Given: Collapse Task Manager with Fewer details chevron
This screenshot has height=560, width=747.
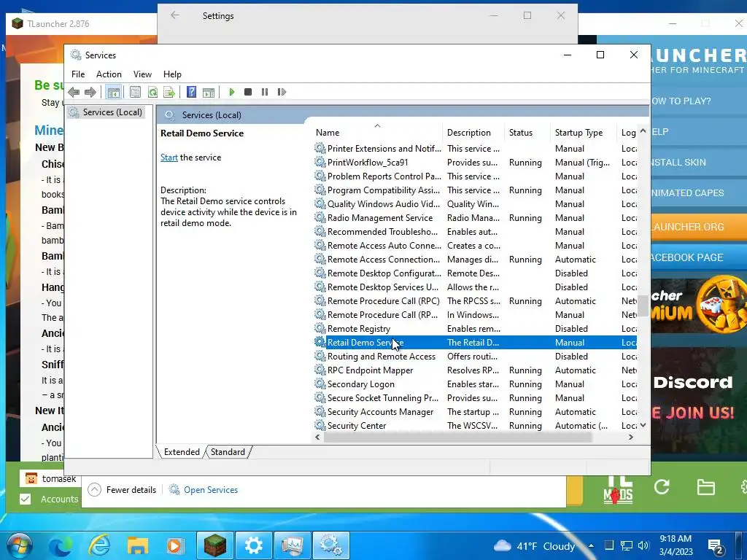Looking at the screenshot, I should pyautogui.click(x=94, y=489).
